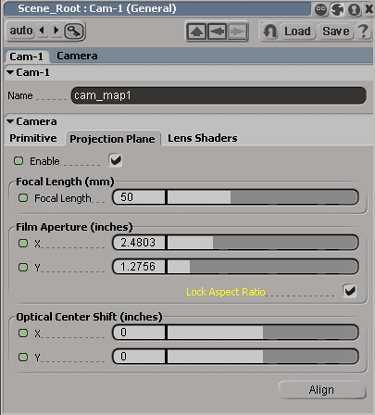This screenshot has height=415, width=375.
Task: Select the Camera tab in header
Action: 77,56
